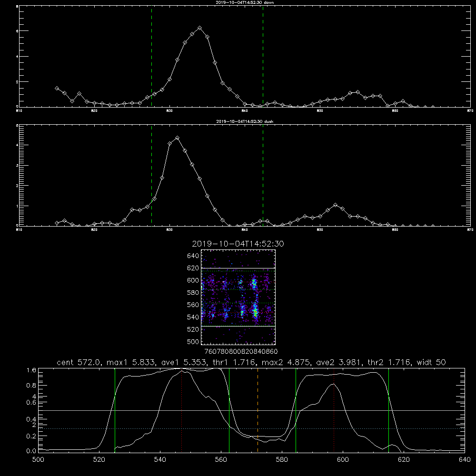Click the "cent 572.0" value in the stats line
Image resolution: width=476 pixels, height=476 pixels.
pos(80,362)
